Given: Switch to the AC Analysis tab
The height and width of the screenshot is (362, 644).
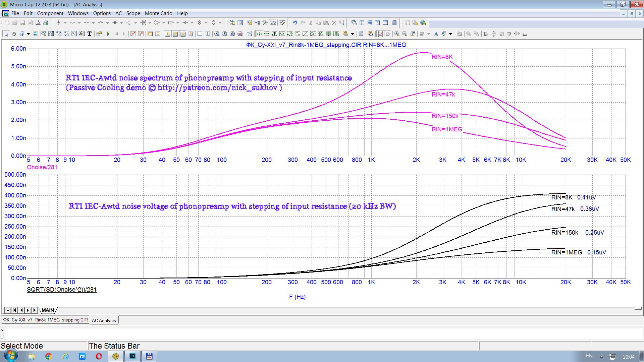Looking at the screenshot, I should point(104,320).
